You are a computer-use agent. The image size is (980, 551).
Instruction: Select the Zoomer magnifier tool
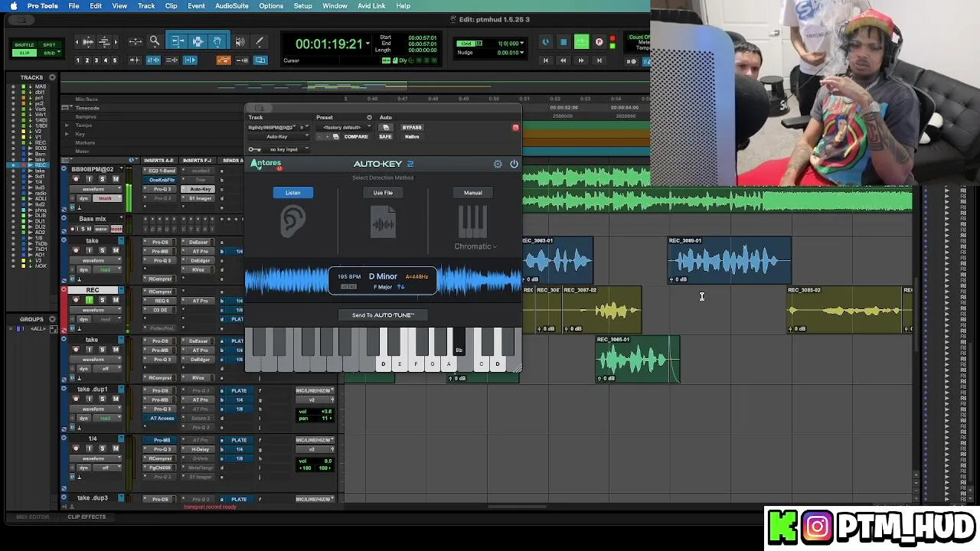point(155,42)
